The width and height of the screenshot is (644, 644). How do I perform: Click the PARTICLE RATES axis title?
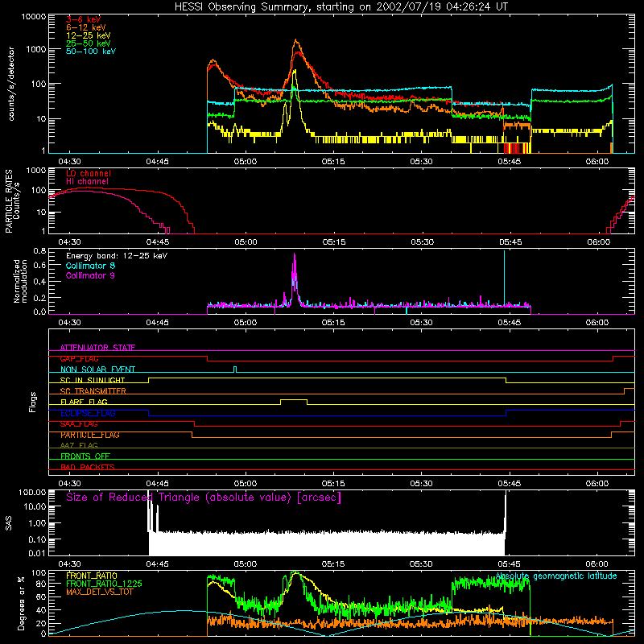coord(12,201)
